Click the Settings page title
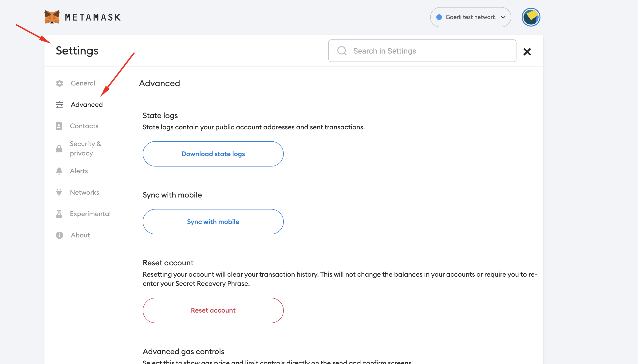Viewport: 638px width, 364px height. (x=77, y=51)
